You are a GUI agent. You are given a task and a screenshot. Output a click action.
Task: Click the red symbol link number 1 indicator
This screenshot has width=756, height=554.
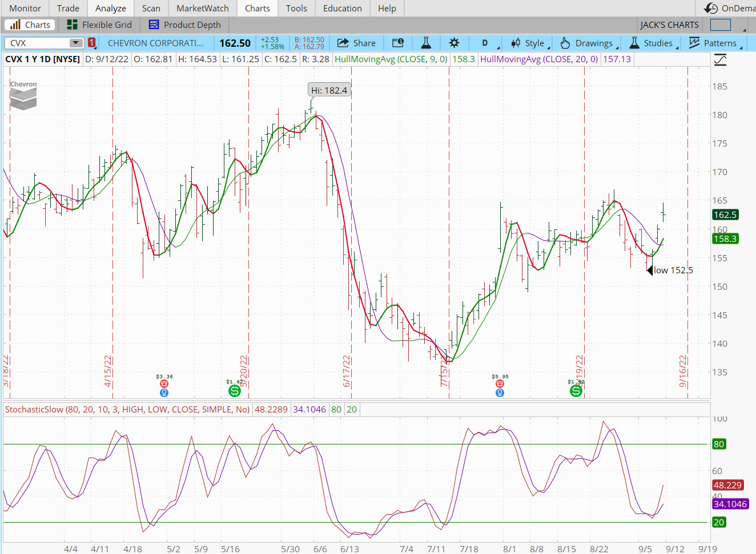(x=91, y=43)
